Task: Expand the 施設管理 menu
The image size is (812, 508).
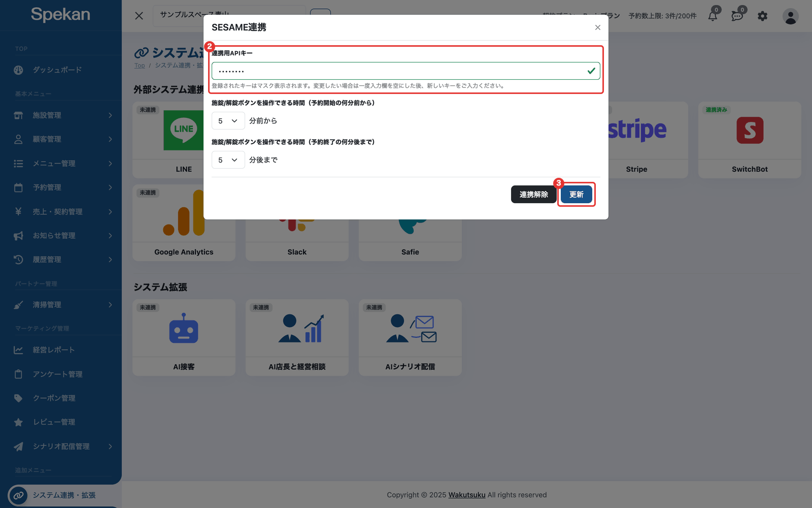Action: (61, 115)
